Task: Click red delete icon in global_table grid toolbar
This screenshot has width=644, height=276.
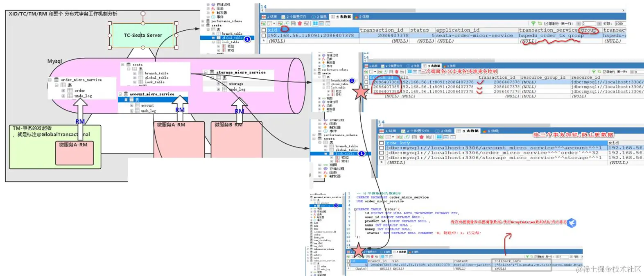Action: click(x=300, y=23)
